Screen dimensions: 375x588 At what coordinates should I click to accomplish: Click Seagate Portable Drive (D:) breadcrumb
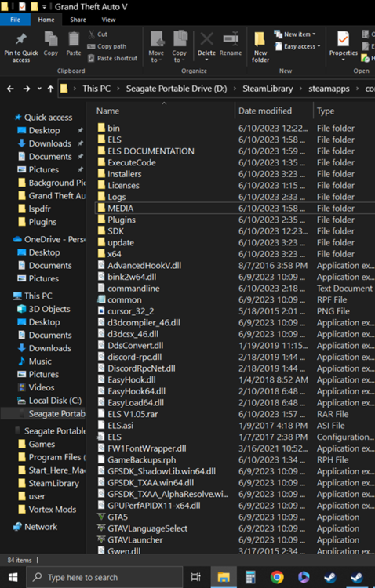point(177,89)
